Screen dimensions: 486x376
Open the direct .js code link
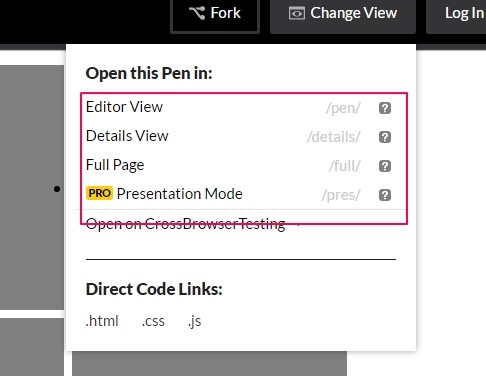pyautogui.click(x=194, y=321)
